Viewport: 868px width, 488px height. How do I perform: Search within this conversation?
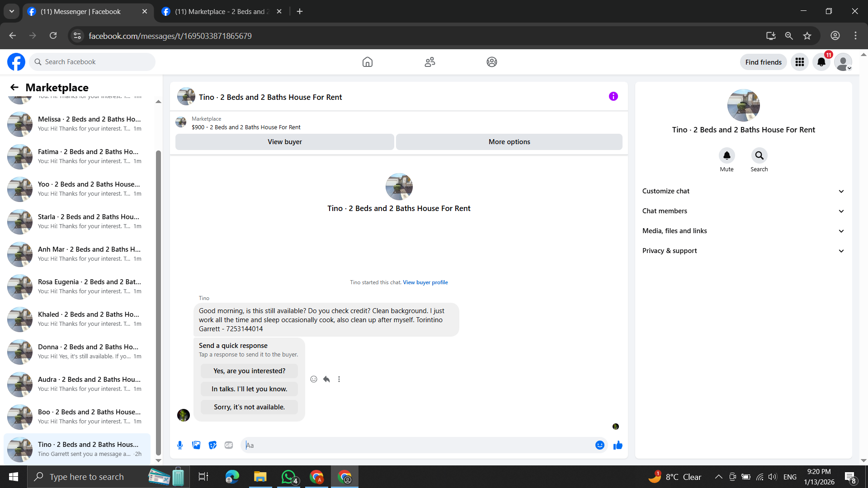coord(759,155)
